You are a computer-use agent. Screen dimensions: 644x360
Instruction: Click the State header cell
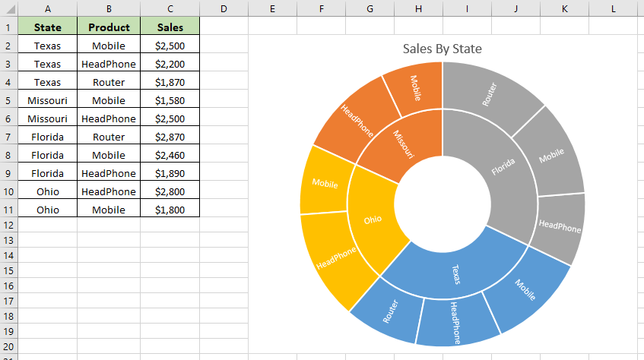[x=48, y=27]
